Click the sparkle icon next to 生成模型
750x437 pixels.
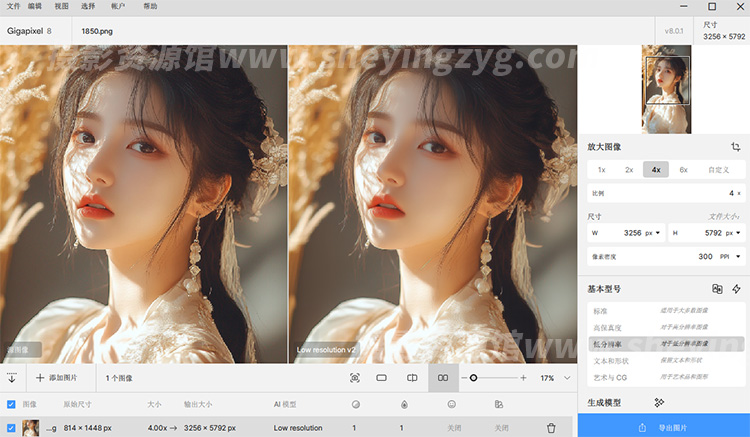(x=659, y=402)
